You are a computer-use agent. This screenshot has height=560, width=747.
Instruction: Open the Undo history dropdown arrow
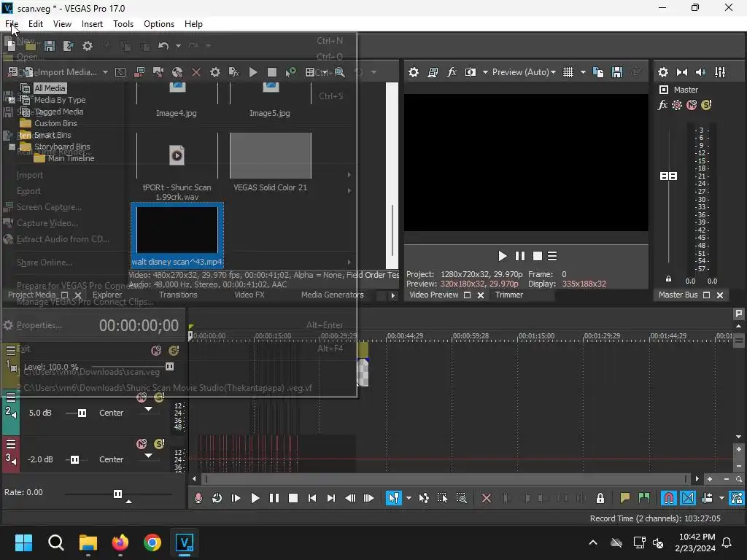click(x=178, y=46)
